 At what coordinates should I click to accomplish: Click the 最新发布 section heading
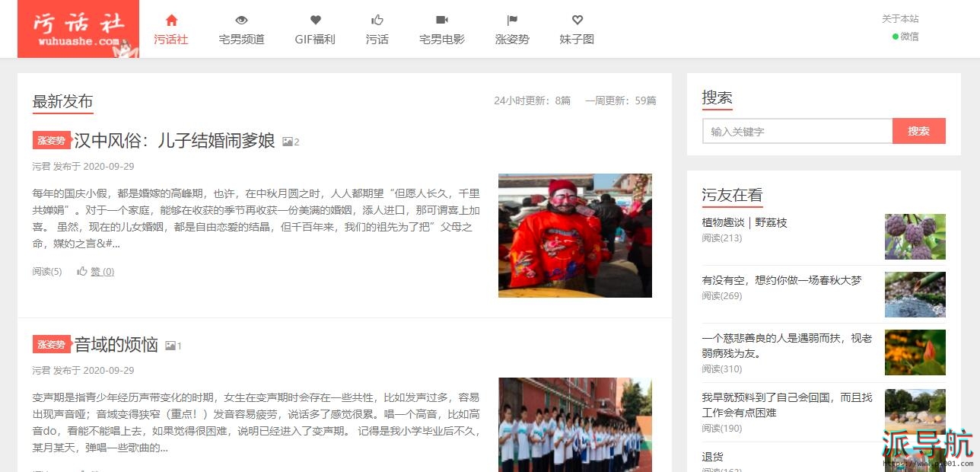(63, 101)
